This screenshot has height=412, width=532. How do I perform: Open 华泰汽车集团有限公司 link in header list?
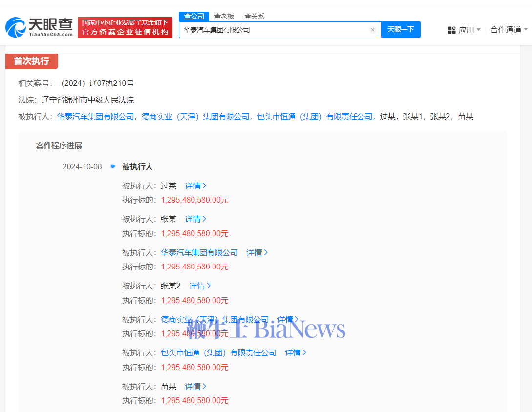pos(95,117)
